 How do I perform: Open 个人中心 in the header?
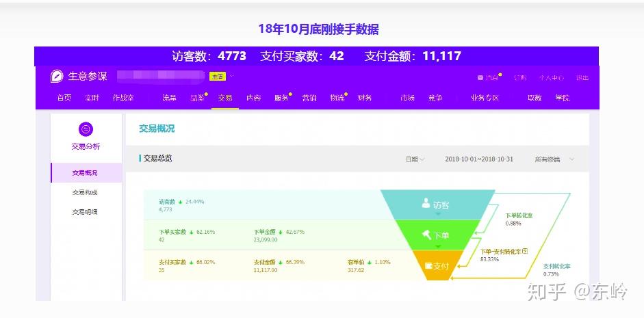(x=552, y=77)
